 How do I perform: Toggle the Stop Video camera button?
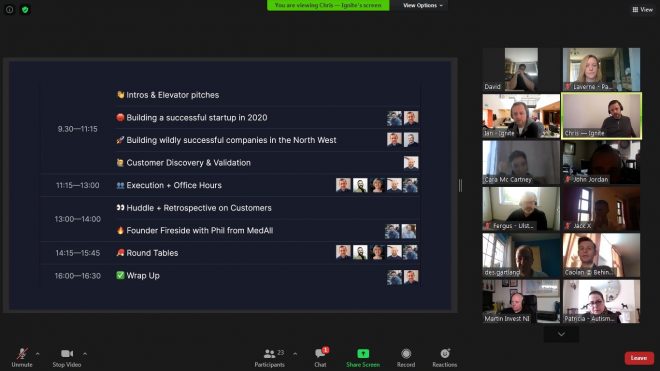coord(67,358)
